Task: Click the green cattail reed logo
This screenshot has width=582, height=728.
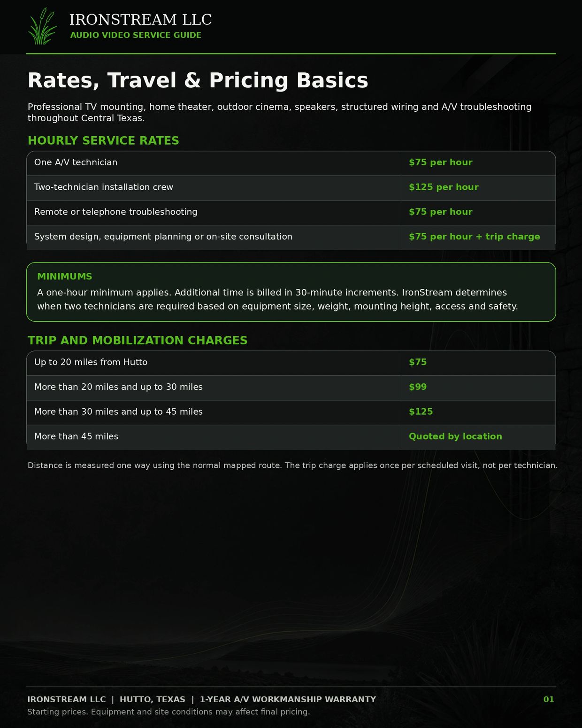Action: click(x=42, y=26)
